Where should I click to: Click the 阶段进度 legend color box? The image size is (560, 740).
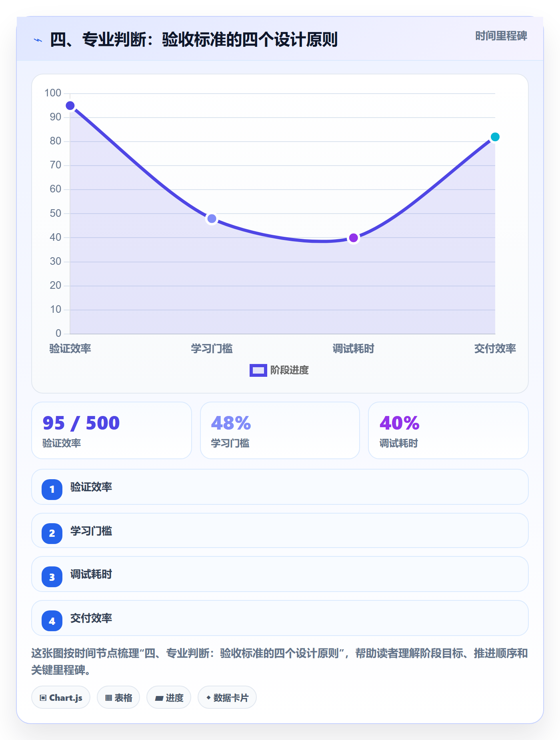(x=258, y=370)
